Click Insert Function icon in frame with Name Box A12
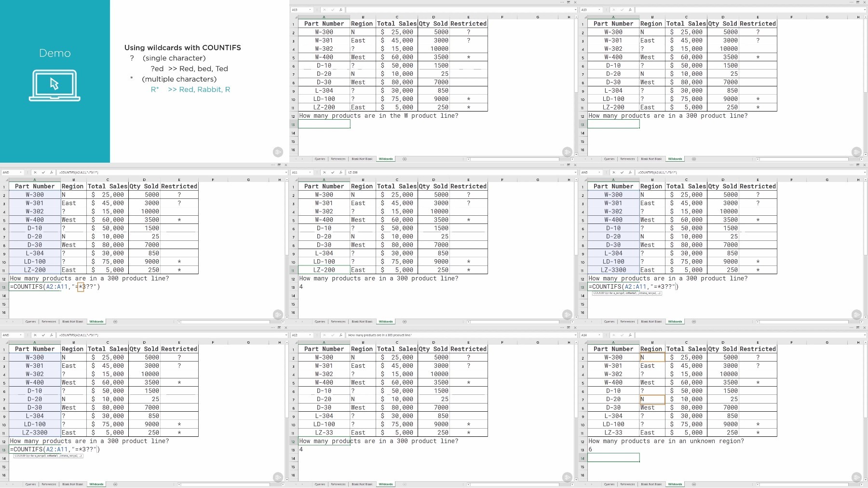Image resolution: width=868 pixels, height=488 pixels. (340, 335)
